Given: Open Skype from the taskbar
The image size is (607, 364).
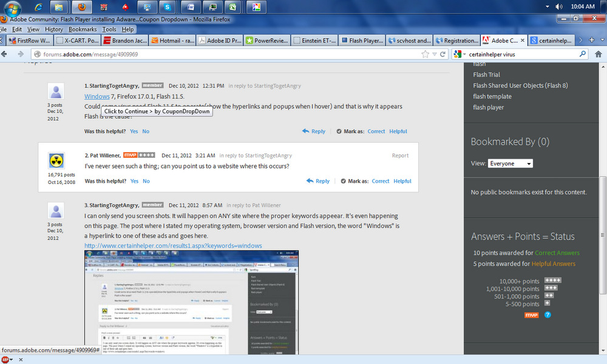Looking at the screenshot, I should click(x=168, y=7).
